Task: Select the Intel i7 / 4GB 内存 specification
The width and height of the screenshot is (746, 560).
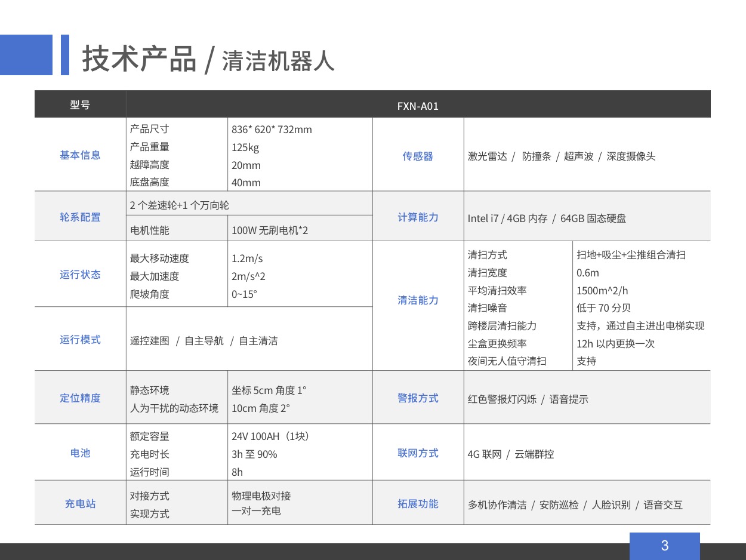Action: (547, 219)
